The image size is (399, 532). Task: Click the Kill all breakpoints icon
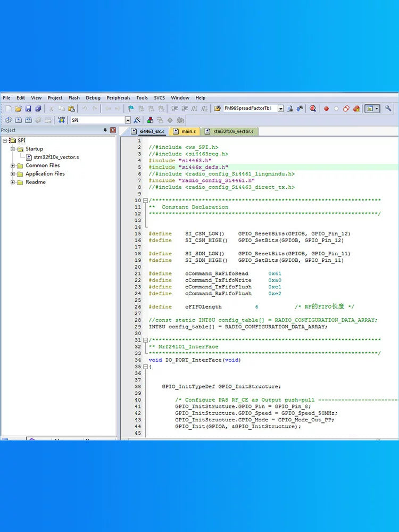point(356,109)
